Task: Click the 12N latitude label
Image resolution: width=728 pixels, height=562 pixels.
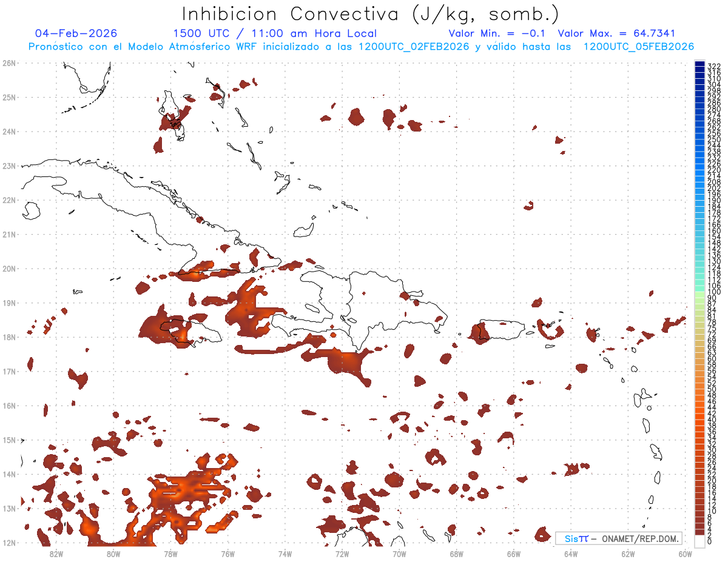Action: [x=8, y=543]
